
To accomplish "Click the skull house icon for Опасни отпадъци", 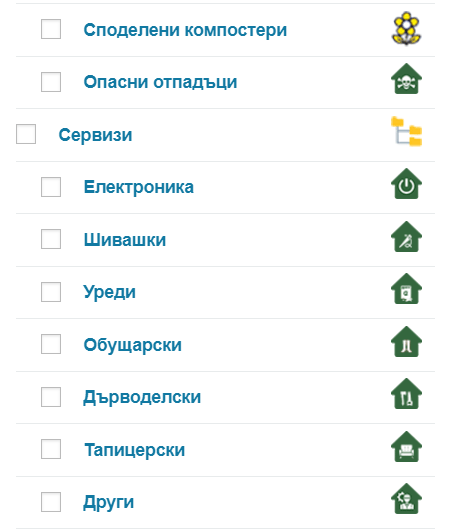I will point(406,79).
